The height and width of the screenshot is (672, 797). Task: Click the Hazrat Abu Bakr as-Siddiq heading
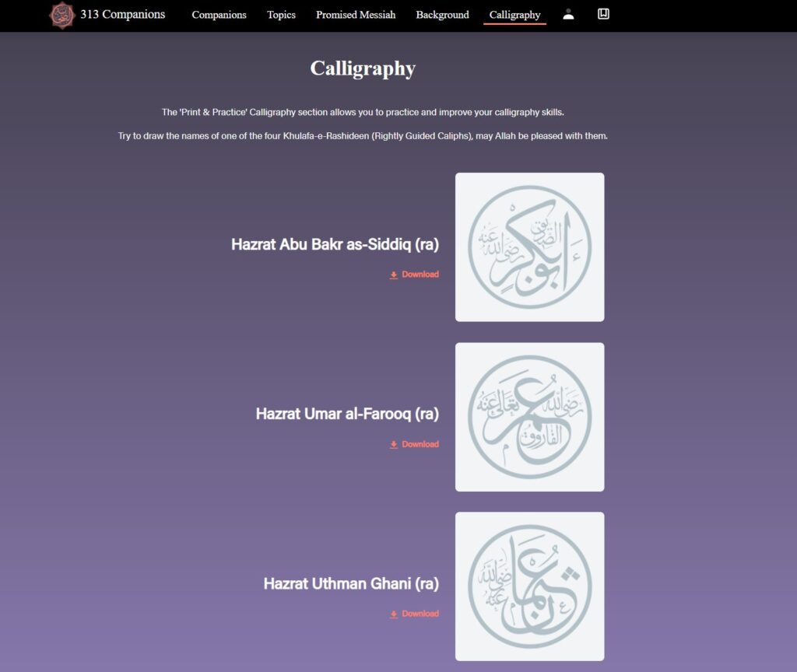[335, 244]
